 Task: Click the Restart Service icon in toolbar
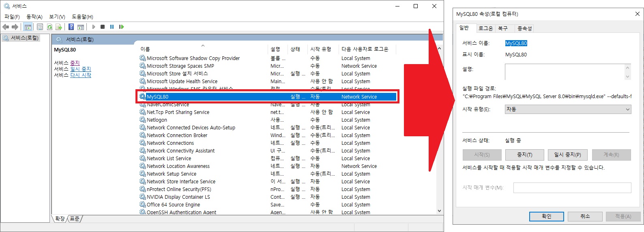point(121,27)
